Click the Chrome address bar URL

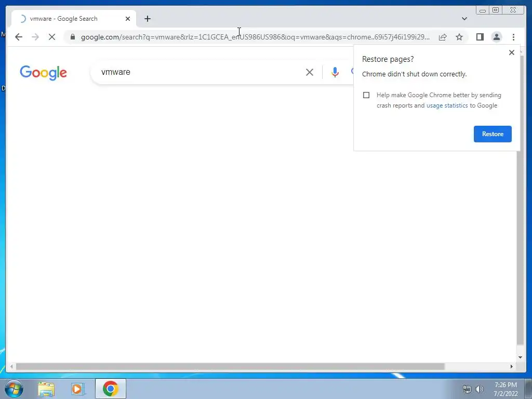point(255,37)
